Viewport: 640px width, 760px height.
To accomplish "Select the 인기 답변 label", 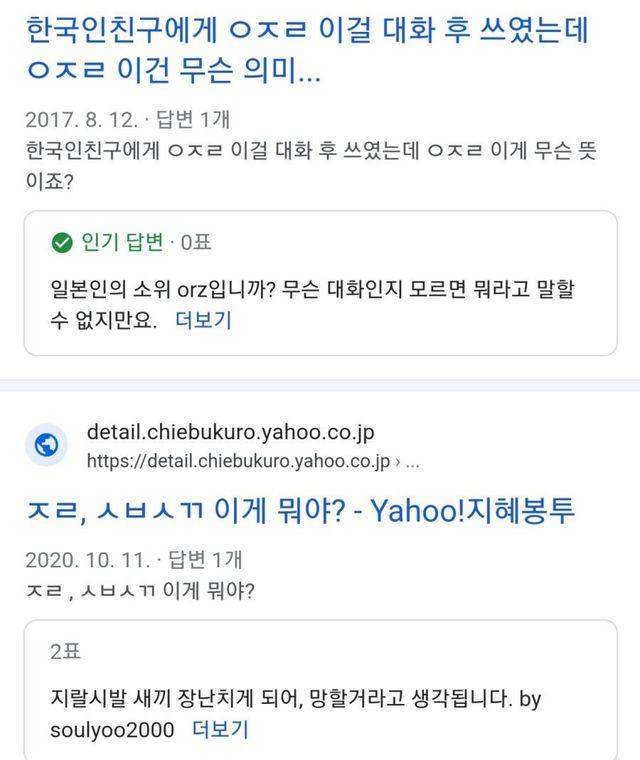I will tap(121, 242).
